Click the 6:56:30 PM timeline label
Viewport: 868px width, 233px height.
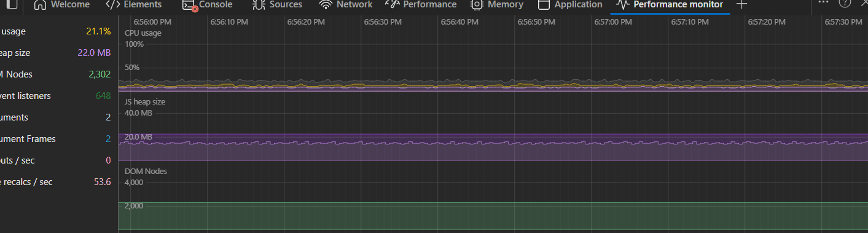383,22
